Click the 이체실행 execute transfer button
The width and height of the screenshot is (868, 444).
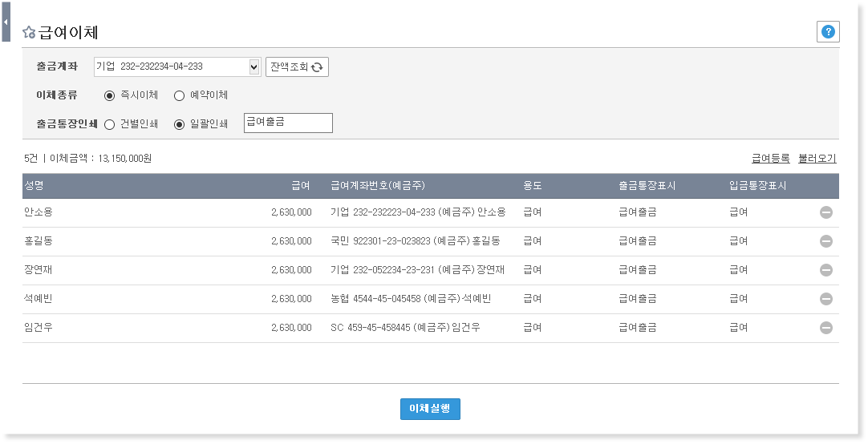(x=430, y=410)
